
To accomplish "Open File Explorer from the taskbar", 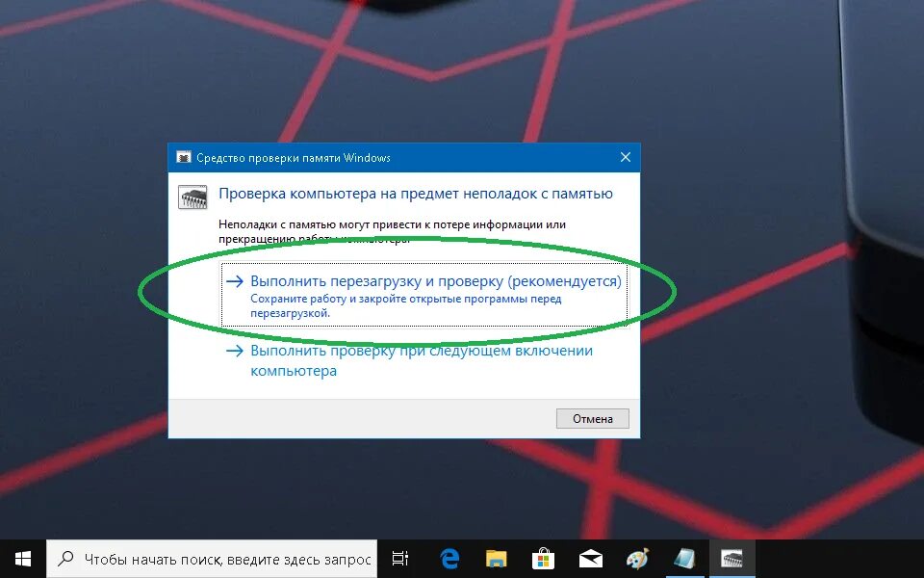I will pyautogui.click(x=497, y=559).
